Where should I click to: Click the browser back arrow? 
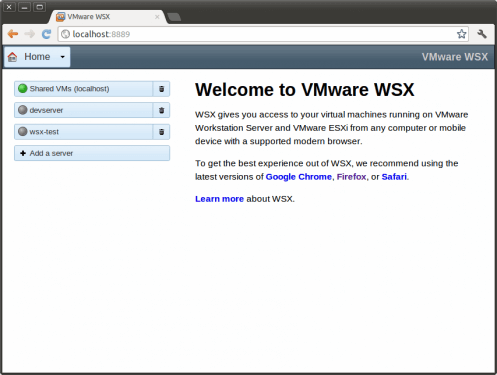[x=13, y=34]
